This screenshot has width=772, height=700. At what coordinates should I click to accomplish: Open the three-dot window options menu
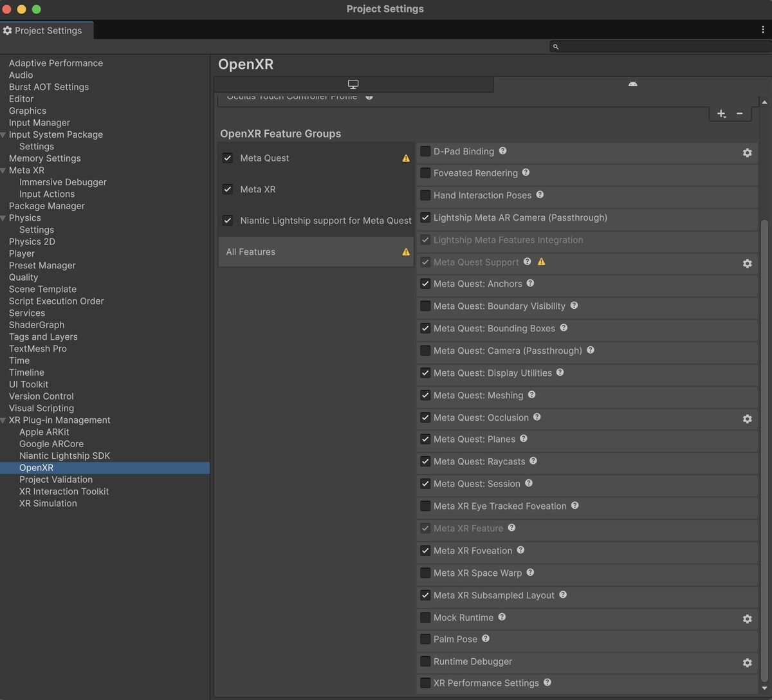[763, 30]
